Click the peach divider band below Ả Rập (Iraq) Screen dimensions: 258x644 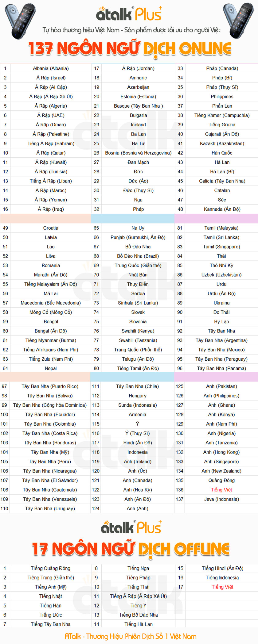pos(45,219)
